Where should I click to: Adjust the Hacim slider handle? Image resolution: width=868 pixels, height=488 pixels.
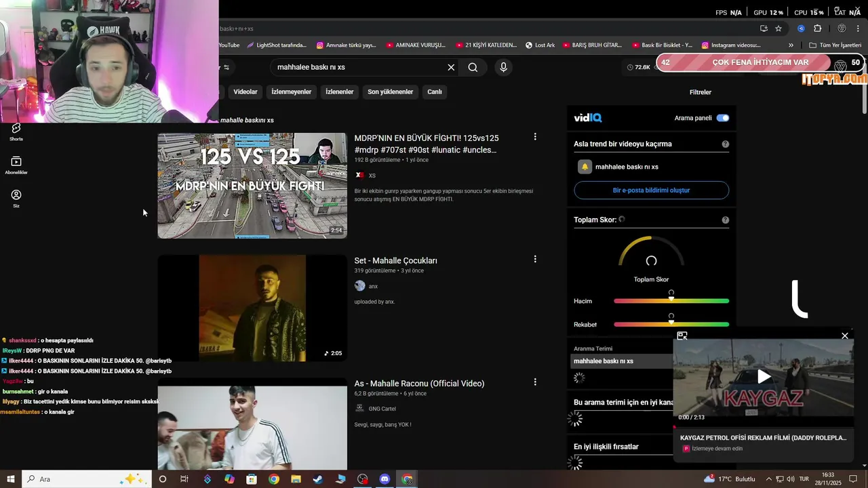(x=671, y=298)
